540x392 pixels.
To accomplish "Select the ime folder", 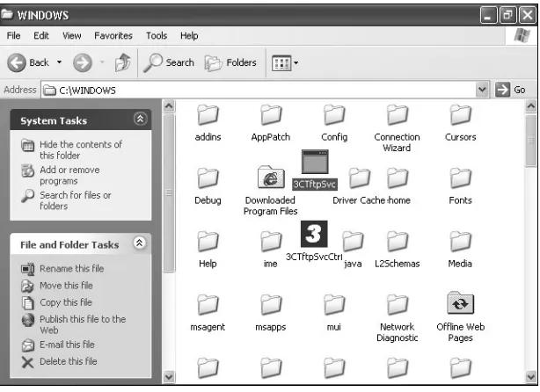I will coord(271,250).
